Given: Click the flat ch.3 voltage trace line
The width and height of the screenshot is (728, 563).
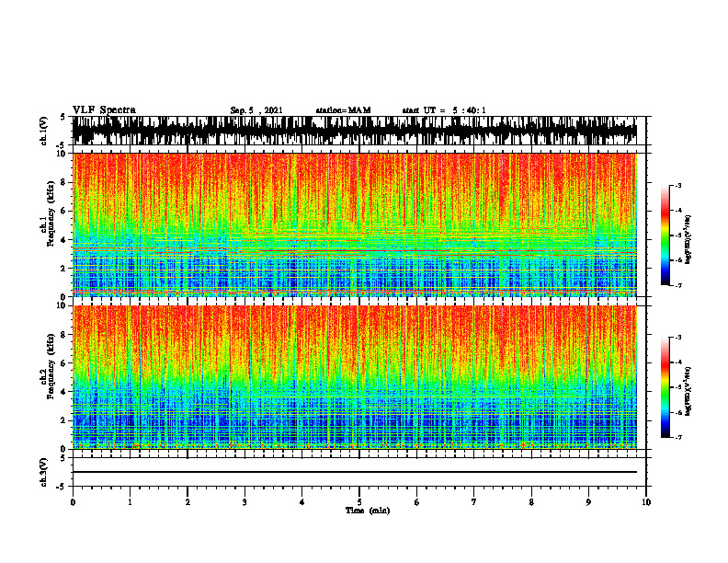Looking at the screenshot, I should pyautogui.click(x=354, y=472).
